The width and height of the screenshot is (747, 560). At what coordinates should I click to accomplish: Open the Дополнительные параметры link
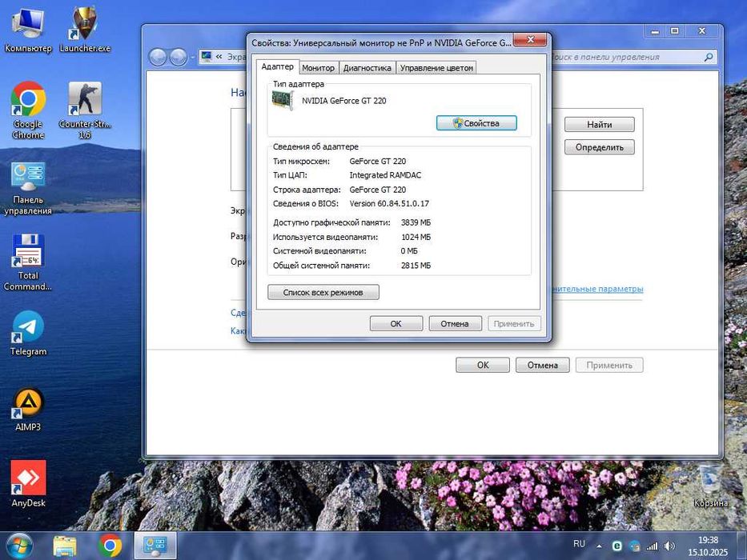597,289
